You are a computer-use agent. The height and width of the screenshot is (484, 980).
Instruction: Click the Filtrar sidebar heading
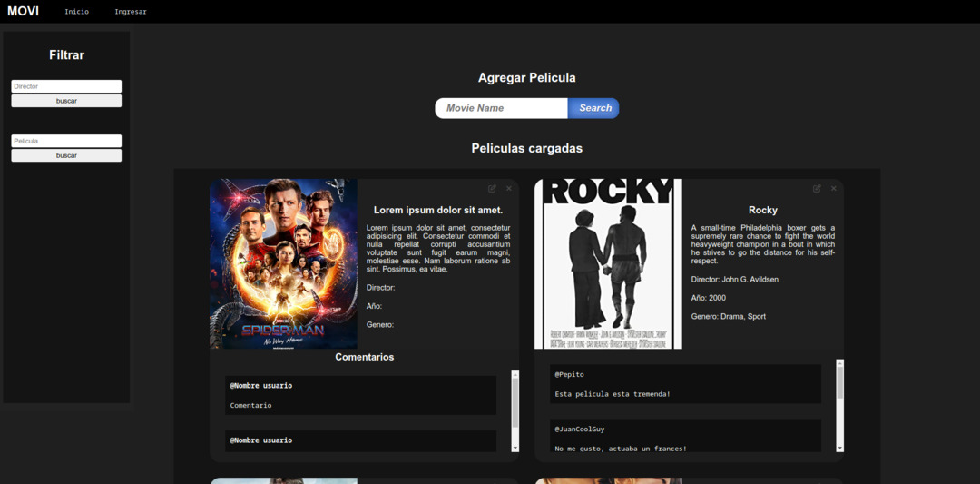click(x=67, y=55)
